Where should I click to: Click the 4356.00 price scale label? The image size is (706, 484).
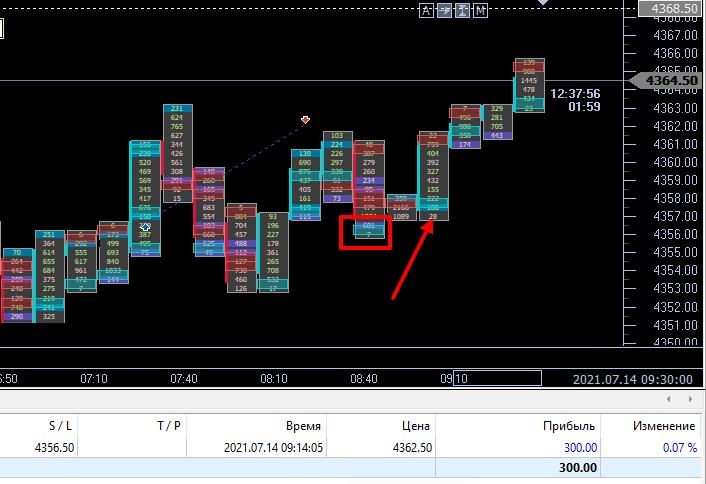675,234
